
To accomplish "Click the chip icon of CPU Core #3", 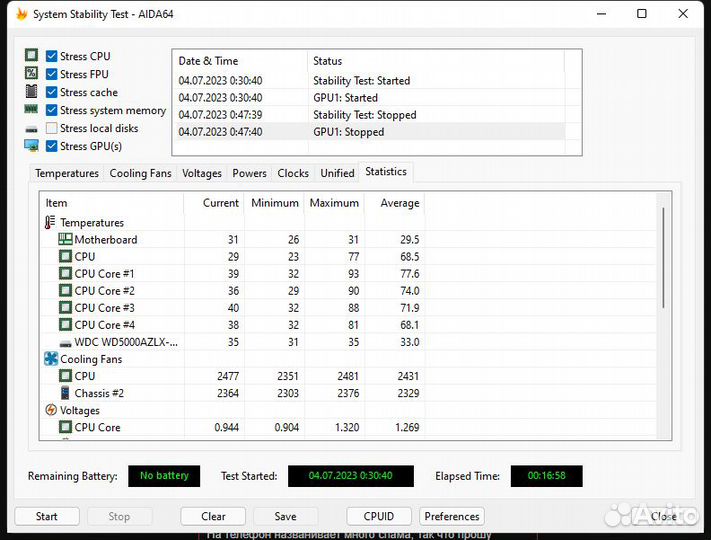I will tap(65, 308).
